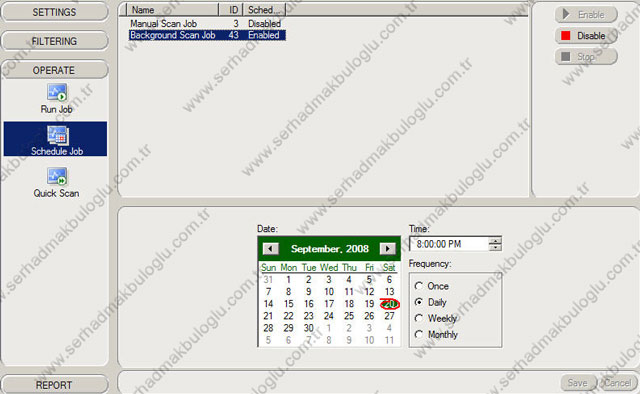
Task: Select the Manual Scan Job row
Action: (206, 24)
